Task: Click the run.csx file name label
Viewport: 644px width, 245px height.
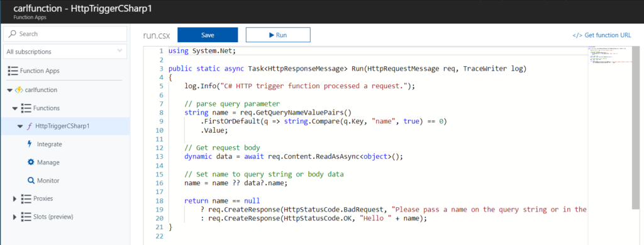Action: [x=157, y=35]
